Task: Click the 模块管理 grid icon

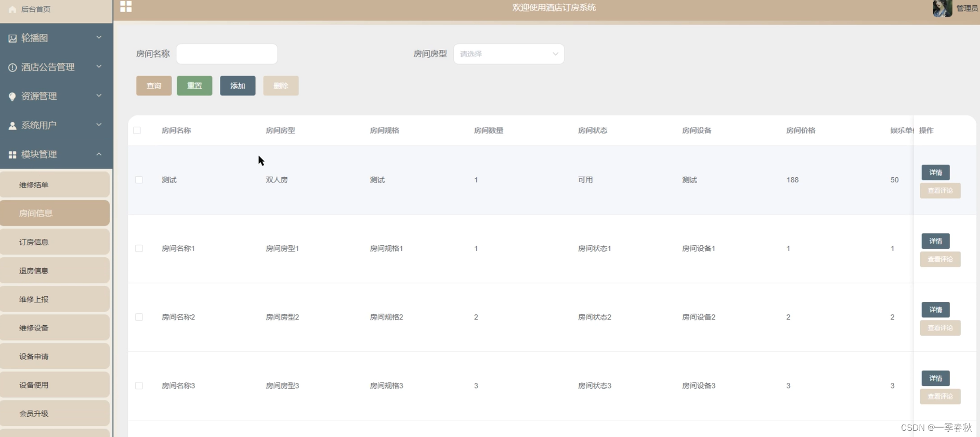Action: tap(12, 154)
